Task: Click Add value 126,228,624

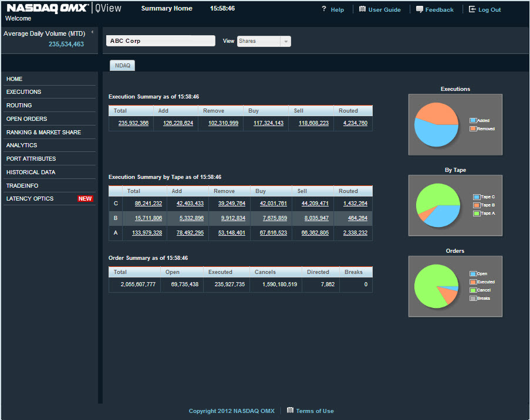Action: point(178,123)
